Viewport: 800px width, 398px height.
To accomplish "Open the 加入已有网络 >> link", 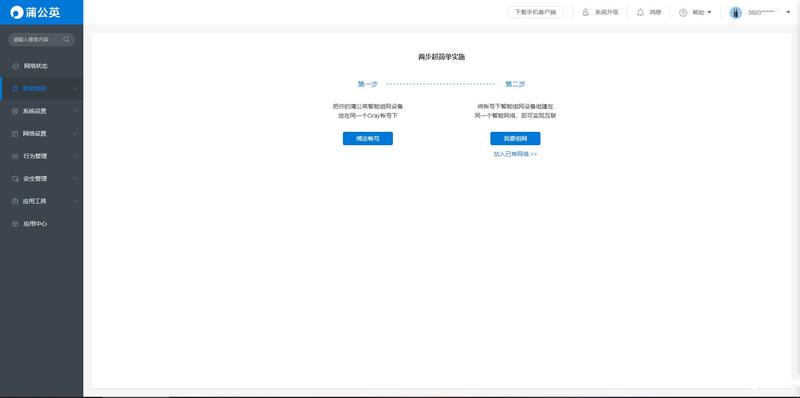I will click(x=515, y=154).
